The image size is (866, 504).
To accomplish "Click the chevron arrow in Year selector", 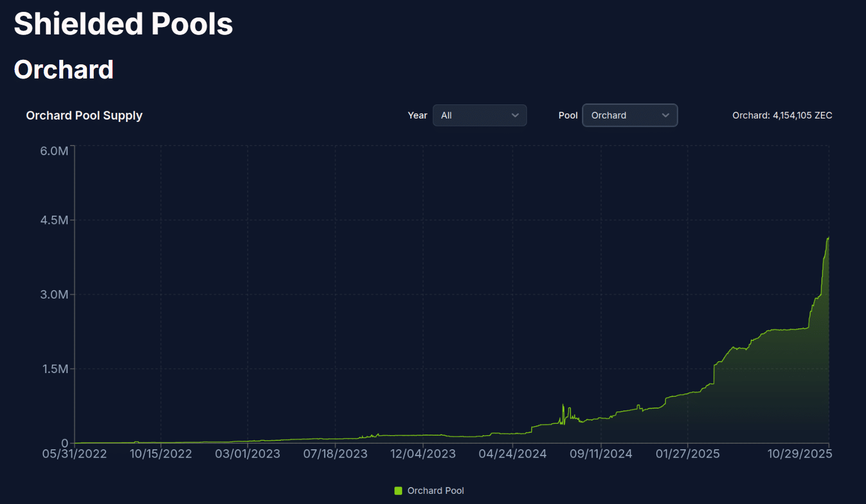I will pos(515,115).
